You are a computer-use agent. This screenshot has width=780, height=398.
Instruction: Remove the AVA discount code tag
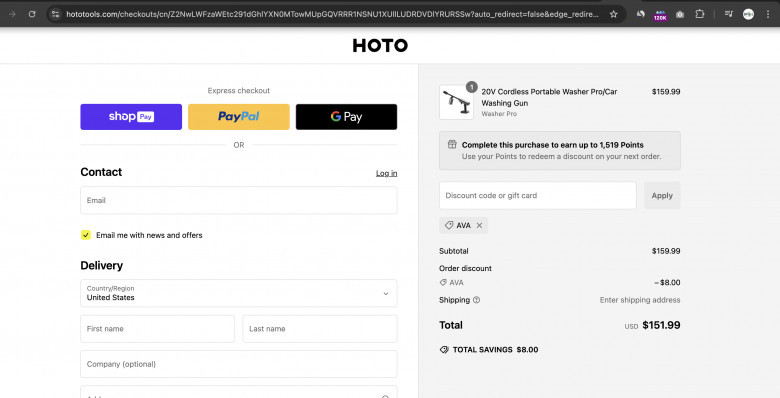tap(479, 225)
